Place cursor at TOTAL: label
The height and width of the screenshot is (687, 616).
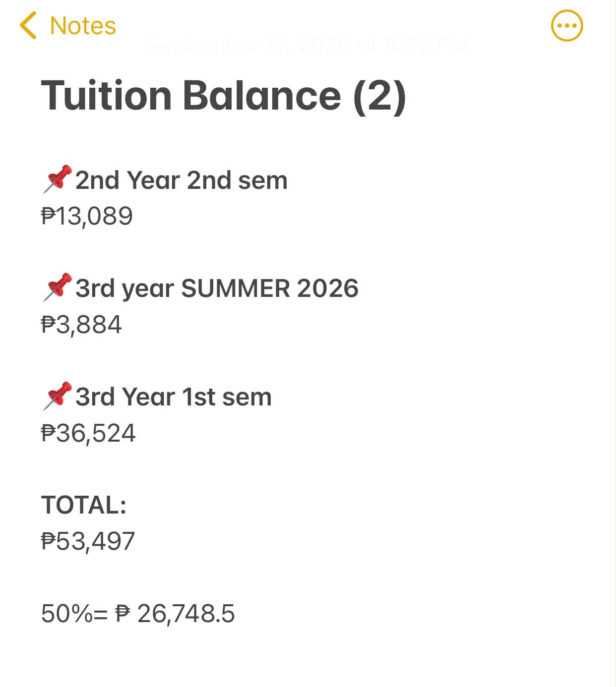pyautogui.click(x=84, y=505)
